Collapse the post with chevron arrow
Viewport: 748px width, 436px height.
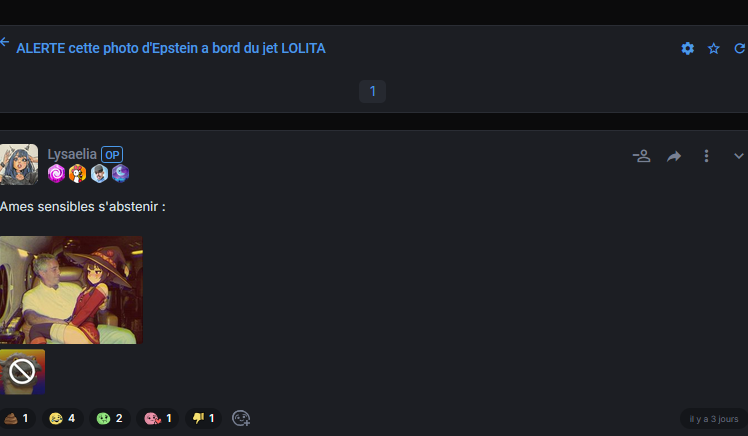(739, 156)
